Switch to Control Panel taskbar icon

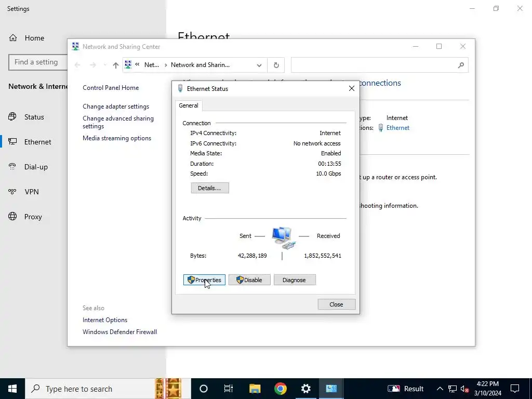click(x=331, y=389)
